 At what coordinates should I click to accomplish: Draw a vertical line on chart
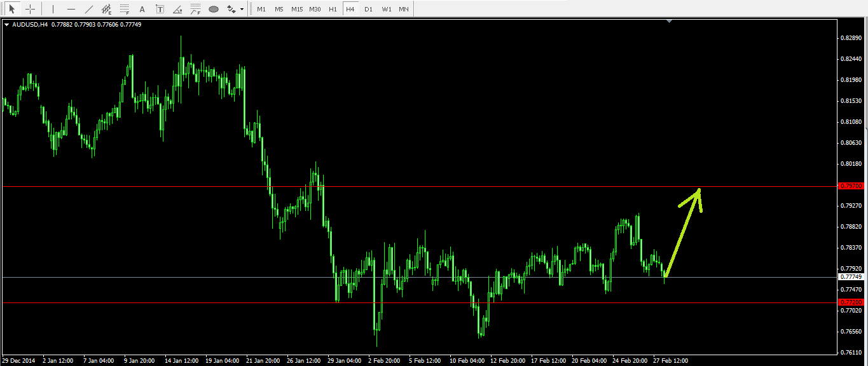tap(53, 9)
